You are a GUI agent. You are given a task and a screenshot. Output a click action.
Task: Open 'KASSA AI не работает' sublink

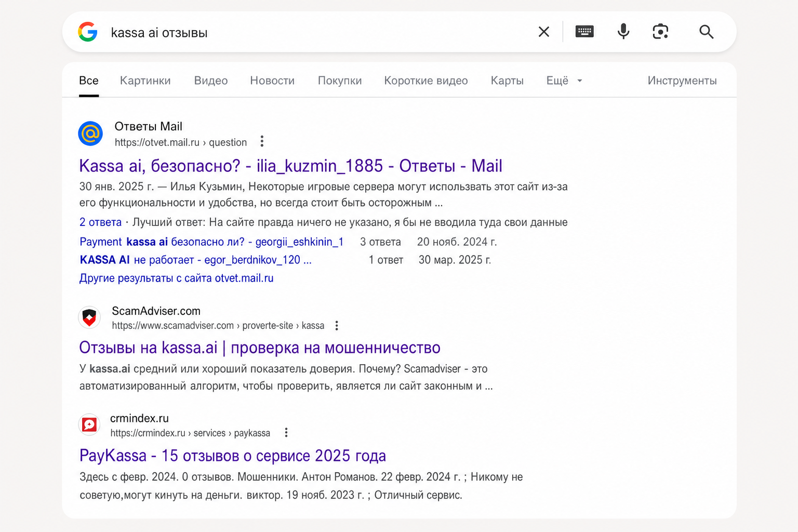pyautogui.click(x=195, y=260)
